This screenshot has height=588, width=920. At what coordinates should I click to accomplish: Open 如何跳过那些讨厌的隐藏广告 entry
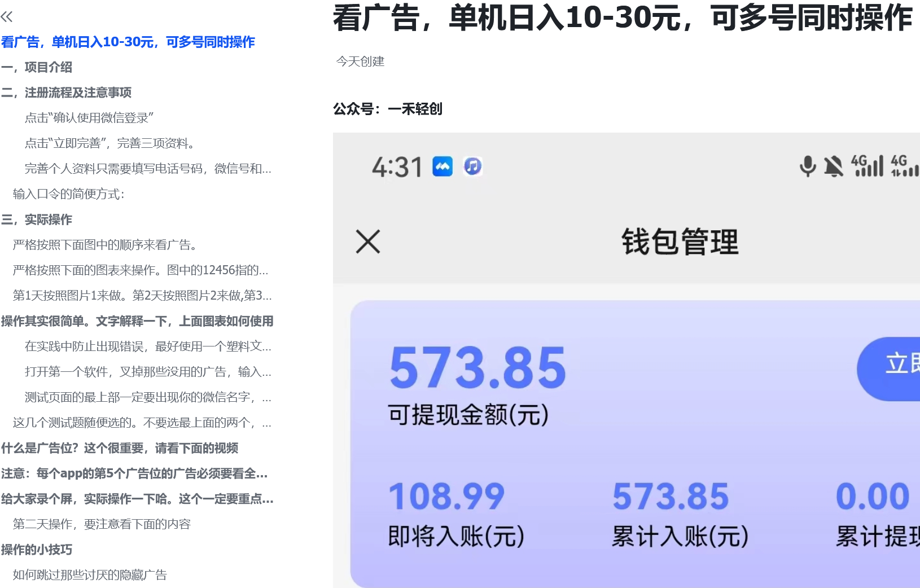point(90,575)
